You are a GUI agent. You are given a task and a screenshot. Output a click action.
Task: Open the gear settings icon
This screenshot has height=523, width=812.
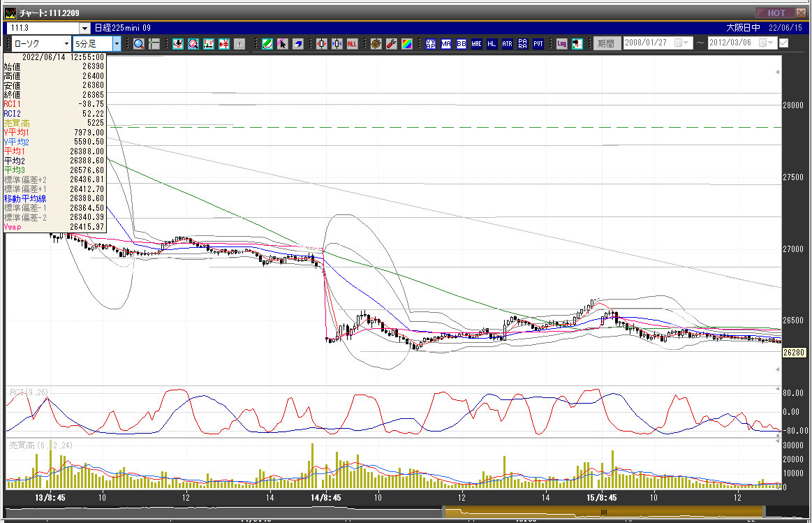(376, 44)
